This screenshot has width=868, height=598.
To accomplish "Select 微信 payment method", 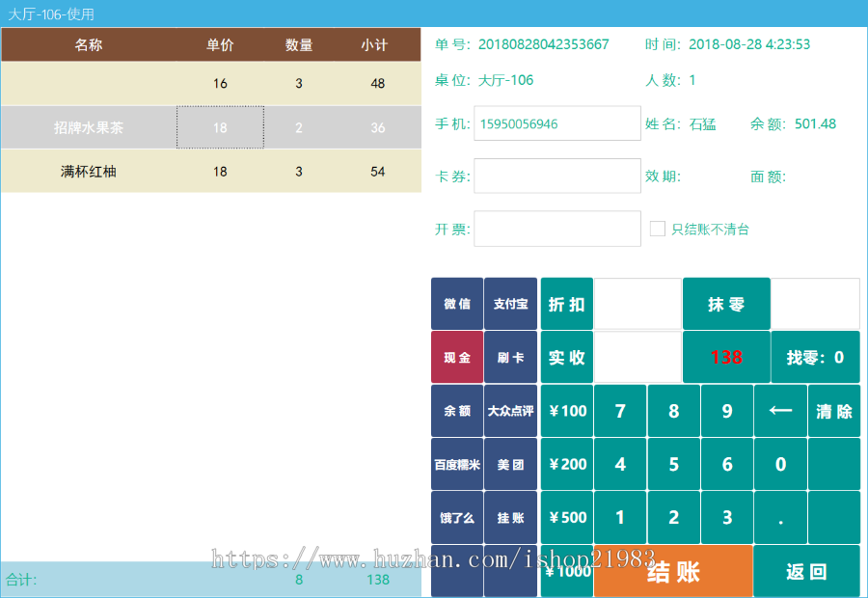I will [x=457, y=305].
